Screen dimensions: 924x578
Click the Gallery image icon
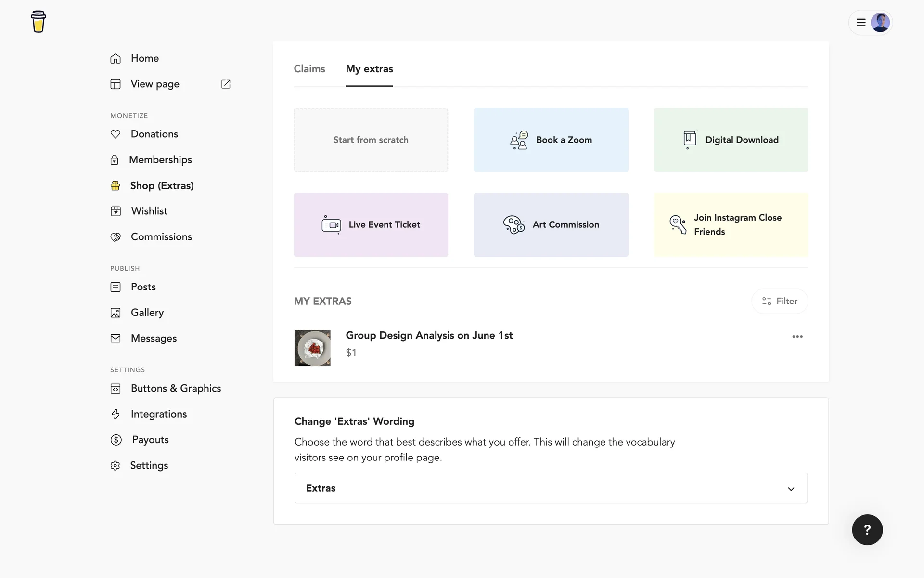tap(115, 313)
